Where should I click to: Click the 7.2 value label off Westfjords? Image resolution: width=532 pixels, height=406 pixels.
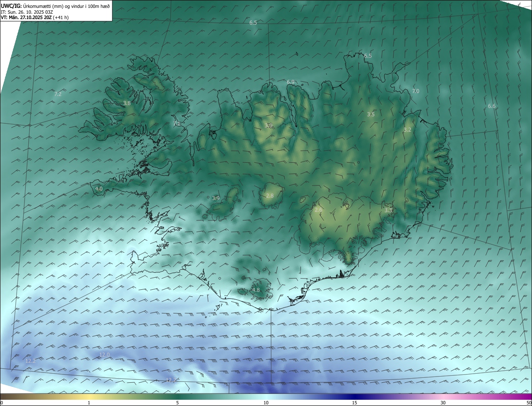58,94
